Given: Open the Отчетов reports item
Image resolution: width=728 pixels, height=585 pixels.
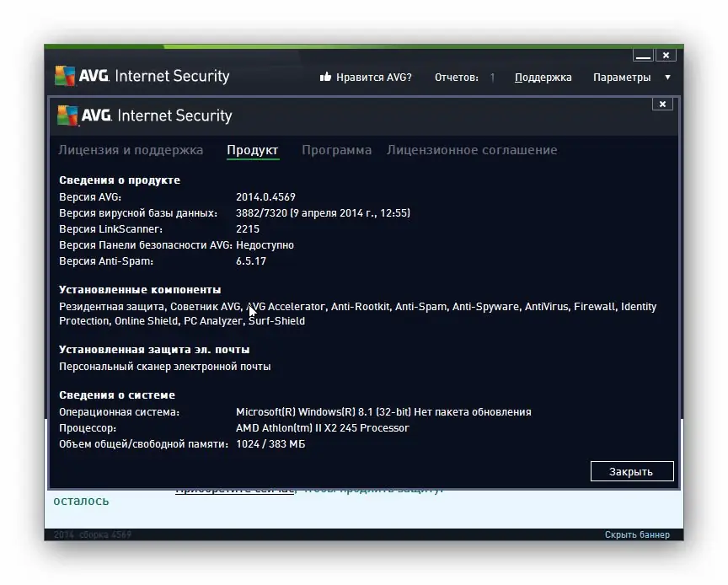Looking at the screenshot, I should (457, 78).
